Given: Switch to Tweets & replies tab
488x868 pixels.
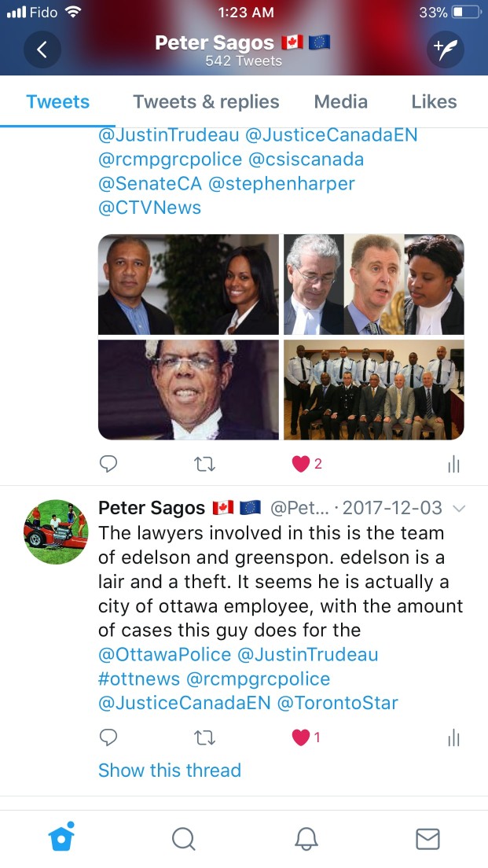Looking at the screenshot, I should [206, 102].
